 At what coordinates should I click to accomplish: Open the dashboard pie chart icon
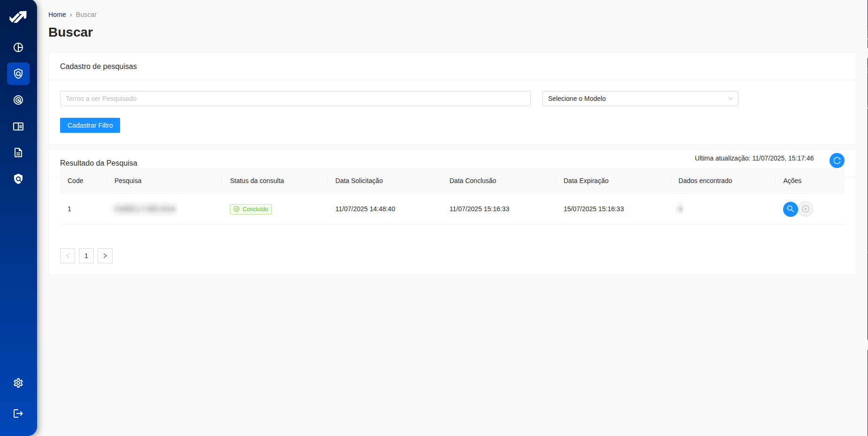pyautogui.click(x=18, y=47)
